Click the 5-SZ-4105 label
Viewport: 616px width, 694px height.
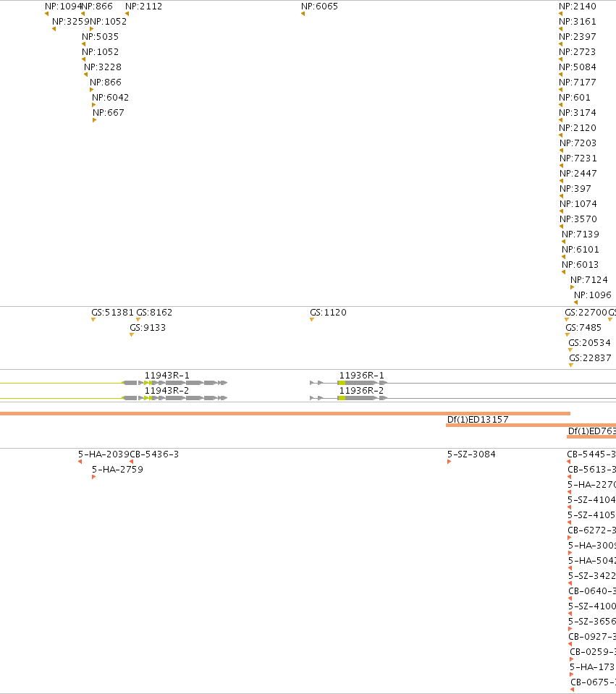591,515
